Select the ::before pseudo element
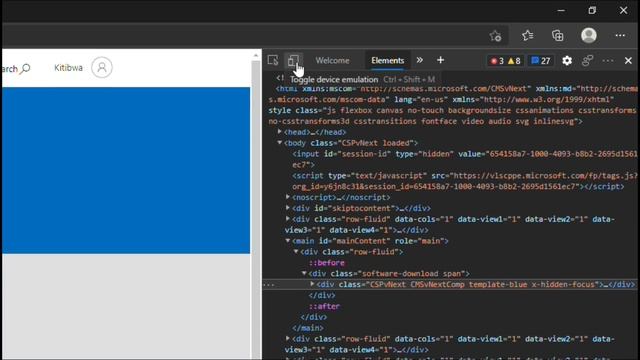The height and width of the screenshot is (360, 640). [x=327, y=263]
